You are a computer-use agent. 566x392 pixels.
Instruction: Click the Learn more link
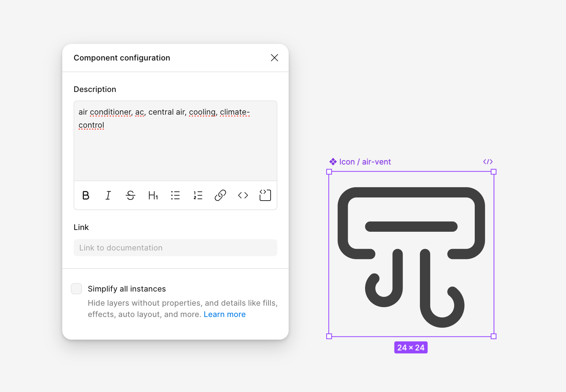click(225, 314)
